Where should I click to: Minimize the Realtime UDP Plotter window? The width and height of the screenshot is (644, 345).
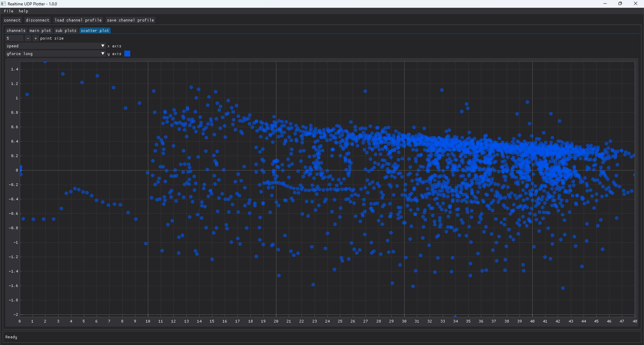[605, 4]
